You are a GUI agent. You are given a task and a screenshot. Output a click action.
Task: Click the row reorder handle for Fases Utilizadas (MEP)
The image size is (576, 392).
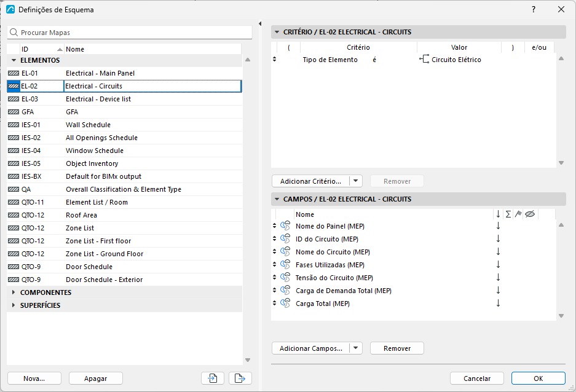[274, 264]
